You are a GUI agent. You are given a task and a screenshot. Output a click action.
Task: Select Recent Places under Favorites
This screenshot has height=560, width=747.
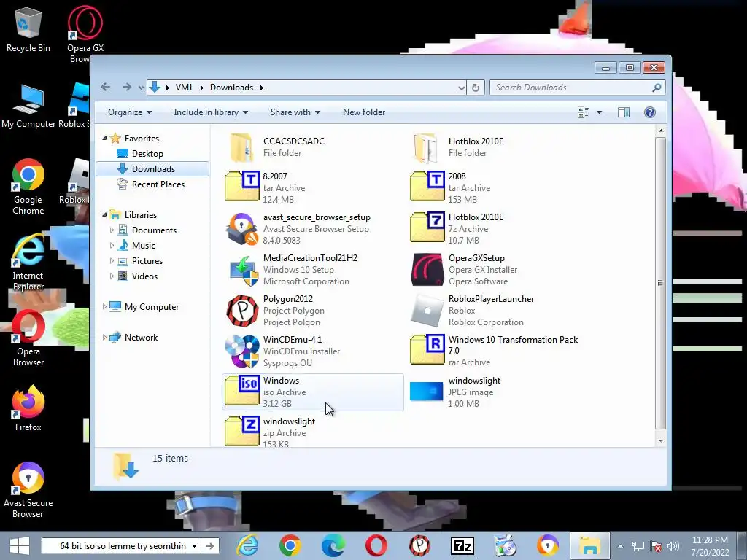point(158,184)
